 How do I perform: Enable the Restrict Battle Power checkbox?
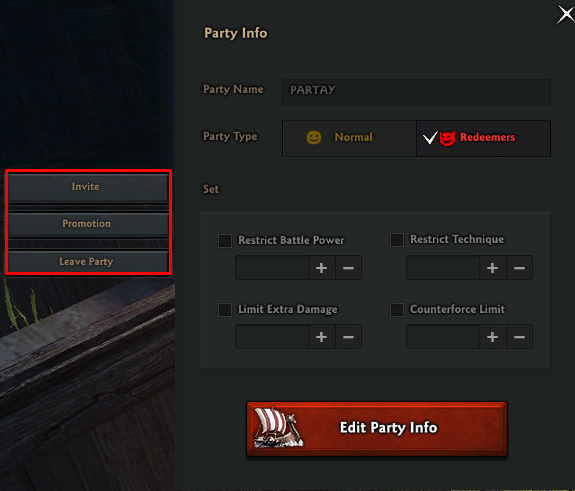[x=225, y=241]
